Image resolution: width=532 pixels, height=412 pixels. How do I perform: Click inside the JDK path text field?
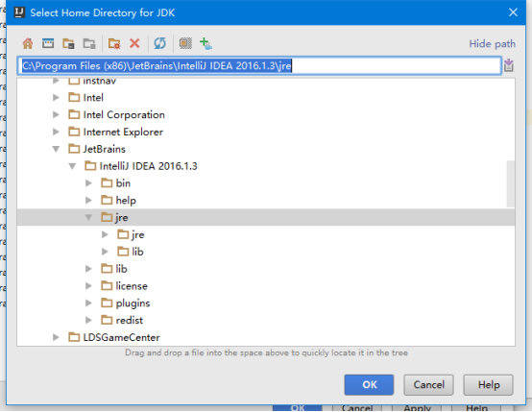point(259,65)
